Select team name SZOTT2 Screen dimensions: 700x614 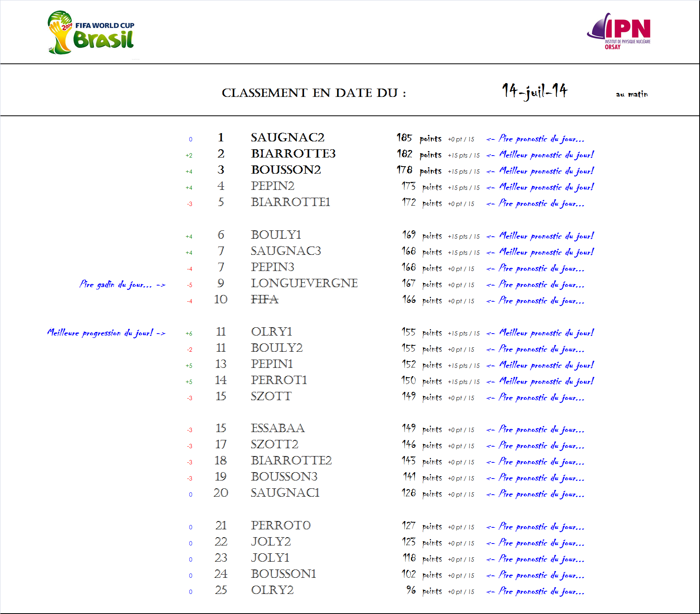[275, 444]
